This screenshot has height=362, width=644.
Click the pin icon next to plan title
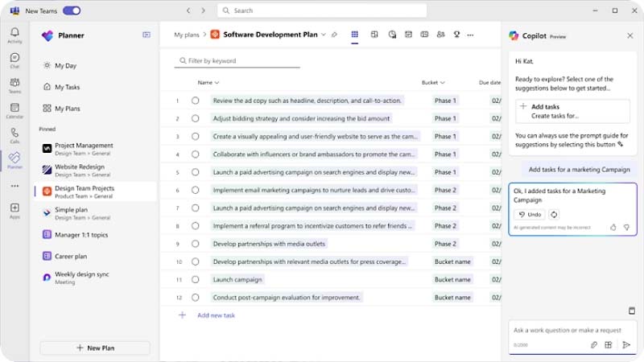pos(334,35)
